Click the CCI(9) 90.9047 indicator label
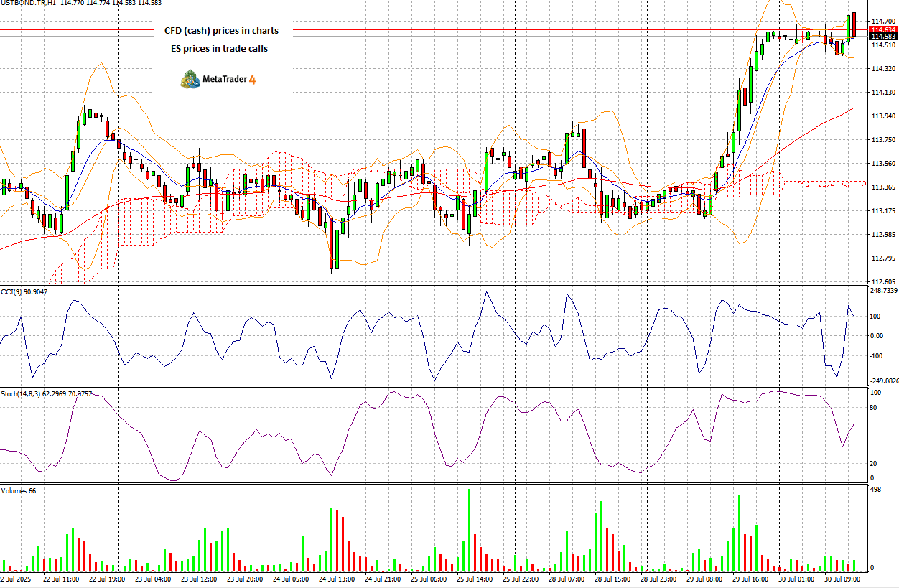The height and width of the screenshot is (588, 899). (x=24, y=291)
